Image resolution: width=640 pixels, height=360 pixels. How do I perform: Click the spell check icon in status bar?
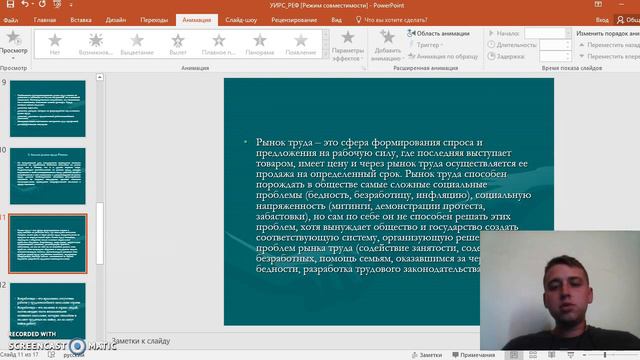tap(51, 355)
